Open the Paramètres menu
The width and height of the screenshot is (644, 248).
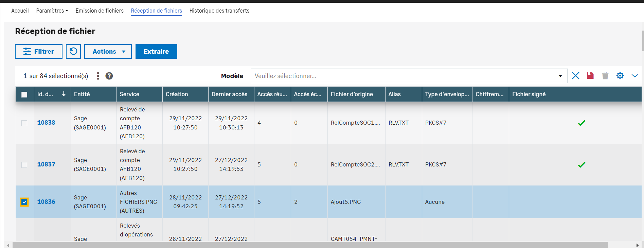tap(52, 11)
